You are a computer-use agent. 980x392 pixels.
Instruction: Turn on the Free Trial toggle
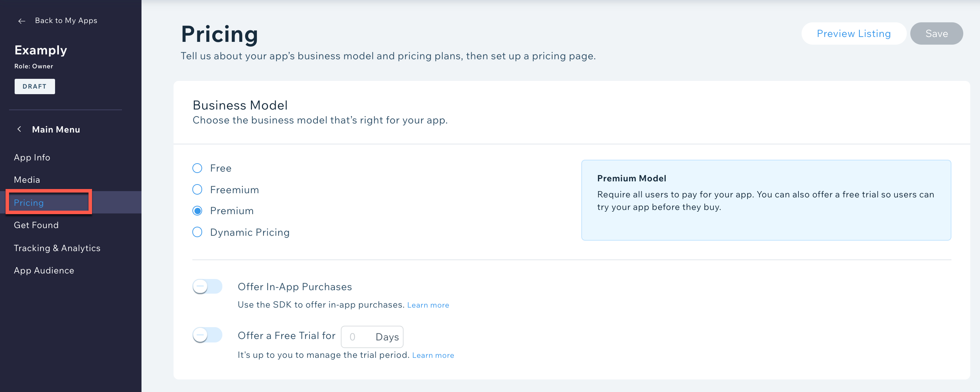207,335
